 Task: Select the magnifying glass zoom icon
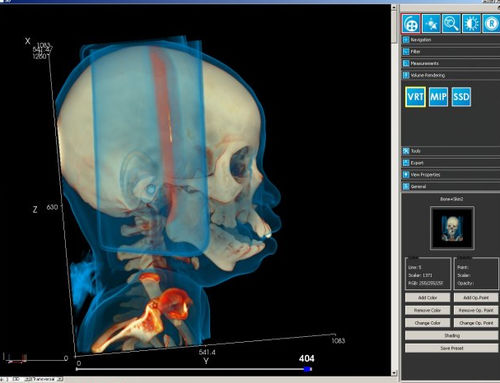pyautogui.click(x=451, y=24)
